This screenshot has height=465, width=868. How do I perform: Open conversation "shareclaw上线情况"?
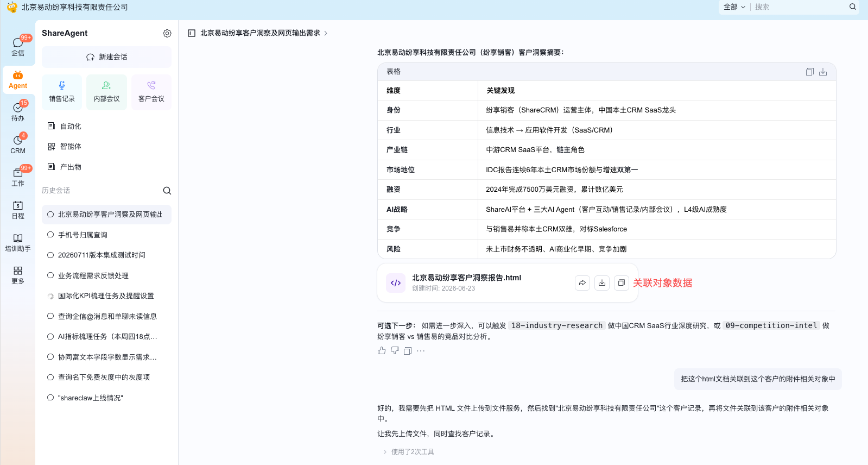pos(106,398)
